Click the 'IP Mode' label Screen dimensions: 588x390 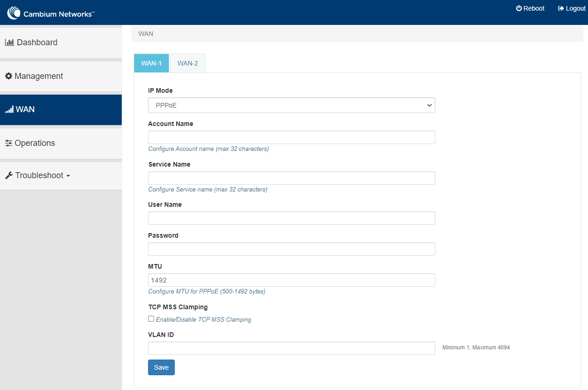160,90
